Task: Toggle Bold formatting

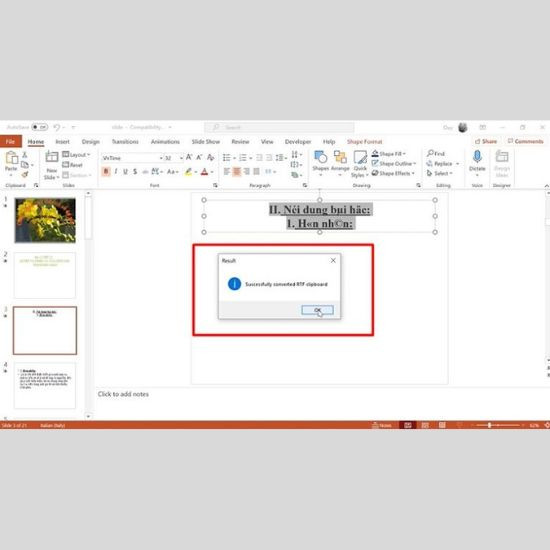Action: pos(106,172)
